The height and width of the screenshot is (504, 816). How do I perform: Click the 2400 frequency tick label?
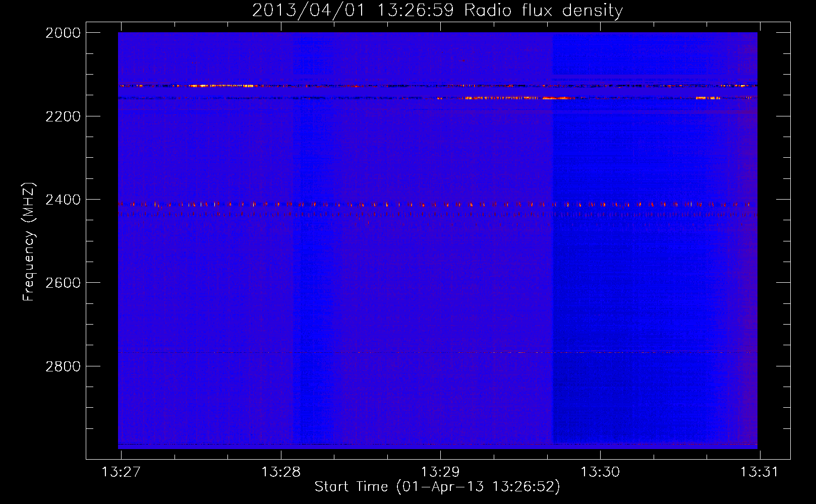63,200
